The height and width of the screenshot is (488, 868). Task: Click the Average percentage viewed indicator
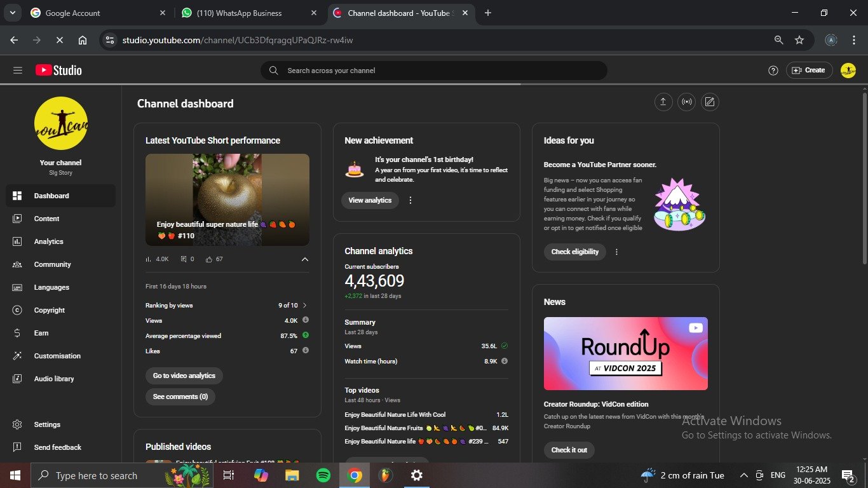[306, 335]
